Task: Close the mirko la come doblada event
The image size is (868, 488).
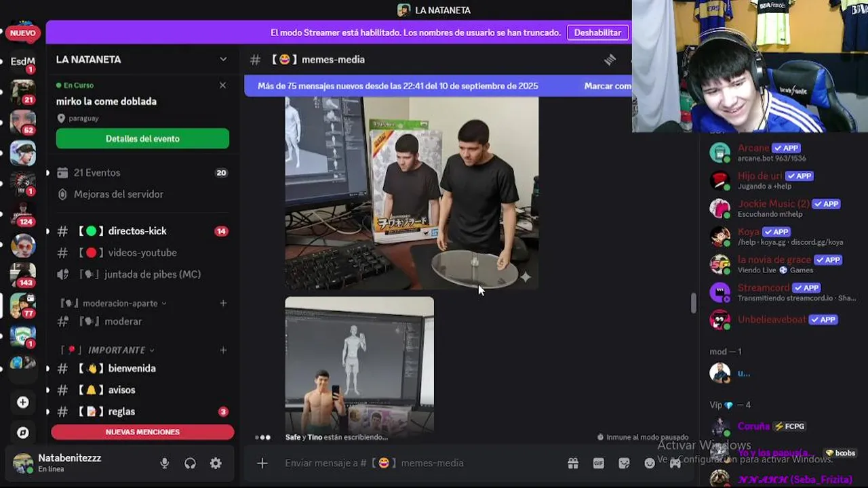Action: [222, 85]
